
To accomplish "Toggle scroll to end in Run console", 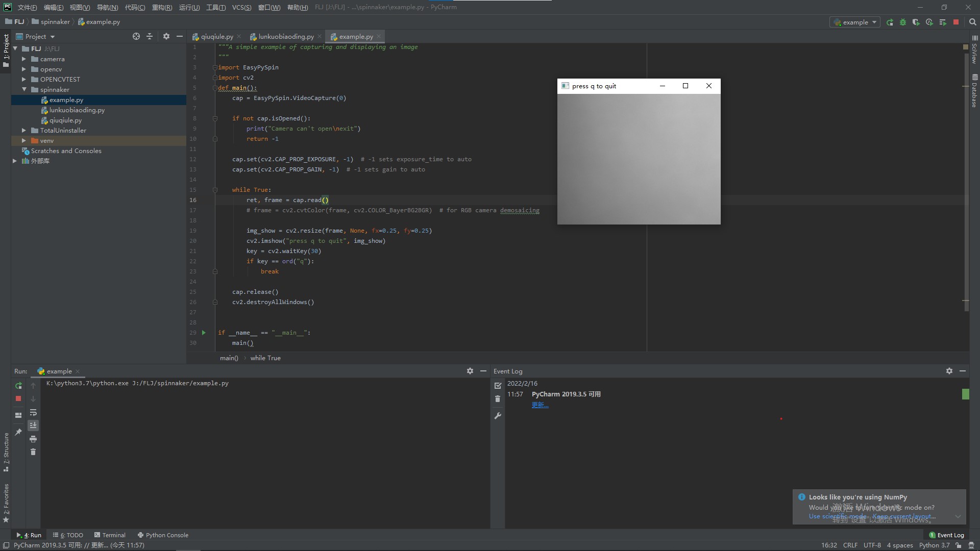I will [x=33, y=425].
